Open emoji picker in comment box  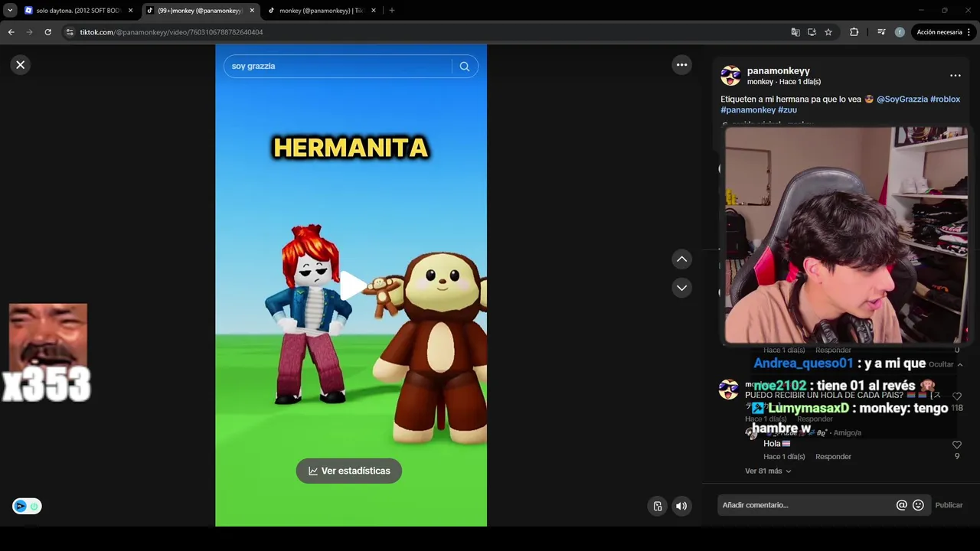point(918,505)
